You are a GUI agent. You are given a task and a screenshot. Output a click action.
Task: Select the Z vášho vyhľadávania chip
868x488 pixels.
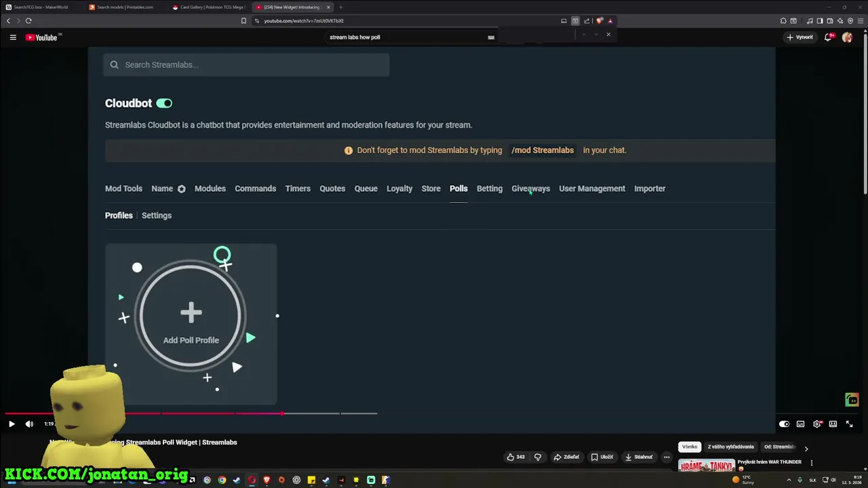(730, 447)
